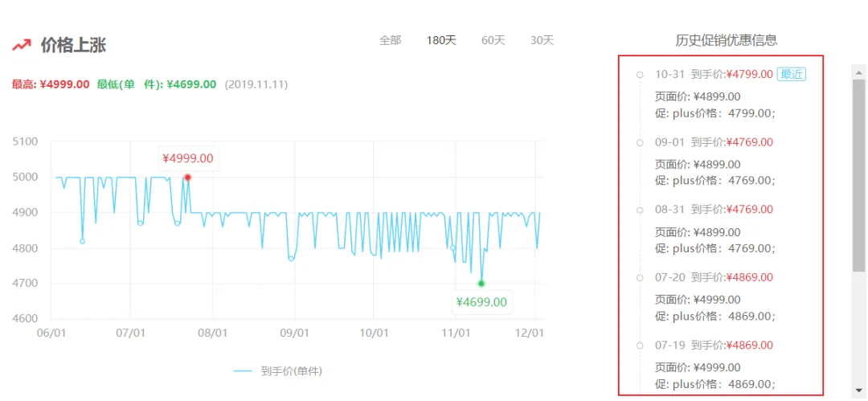Click the 09-01 promotion entry price ¥4769.00
Screen dimensions: 868x401
750,142
